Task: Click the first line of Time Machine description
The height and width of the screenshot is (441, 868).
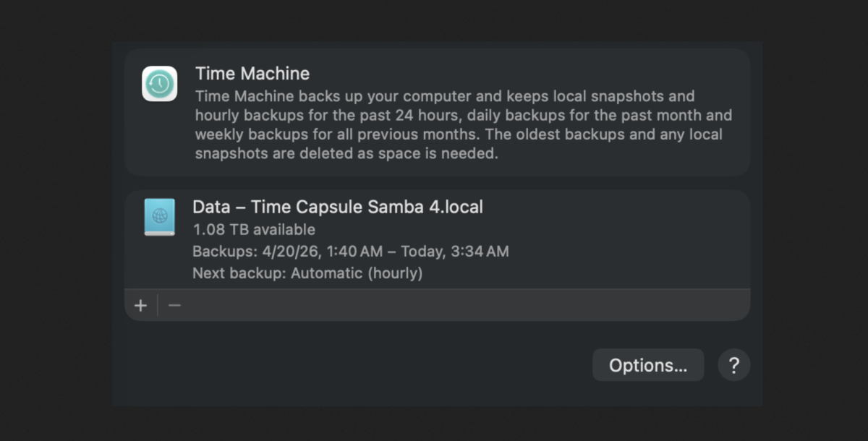Action: (445, 96)
